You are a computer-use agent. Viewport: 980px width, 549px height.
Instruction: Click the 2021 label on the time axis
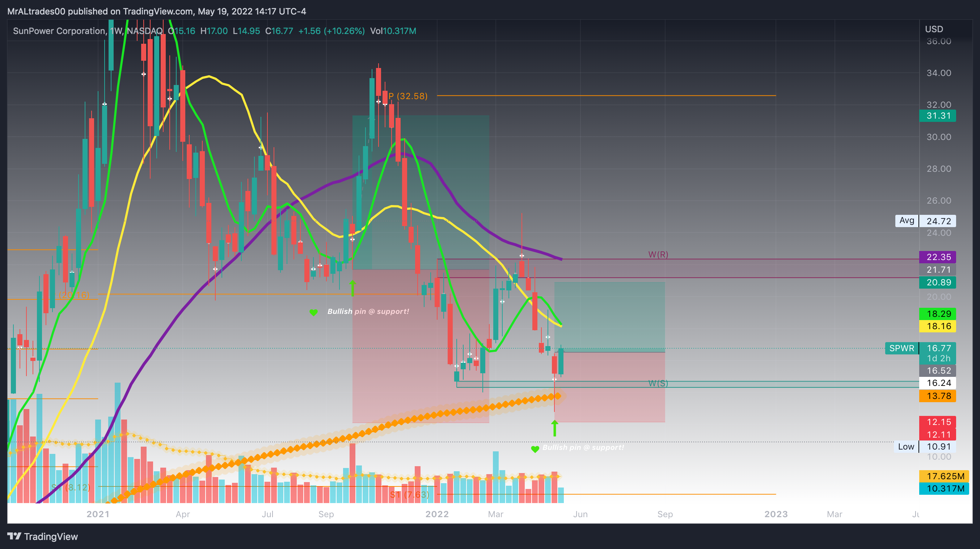click(x=98, y=514)
